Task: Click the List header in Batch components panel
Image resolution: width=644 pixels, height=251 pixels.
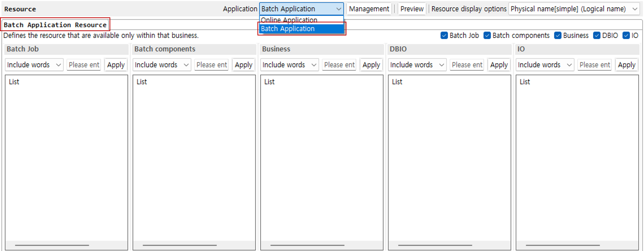Action: [142, 82]
